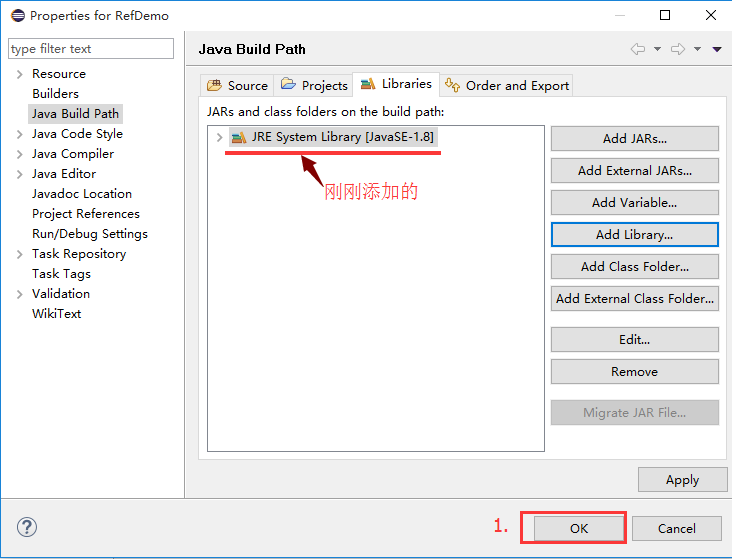Viewport: 732px width, 559px height.
Task: Open the help question mark icon
Action: [x=27, y=527]
